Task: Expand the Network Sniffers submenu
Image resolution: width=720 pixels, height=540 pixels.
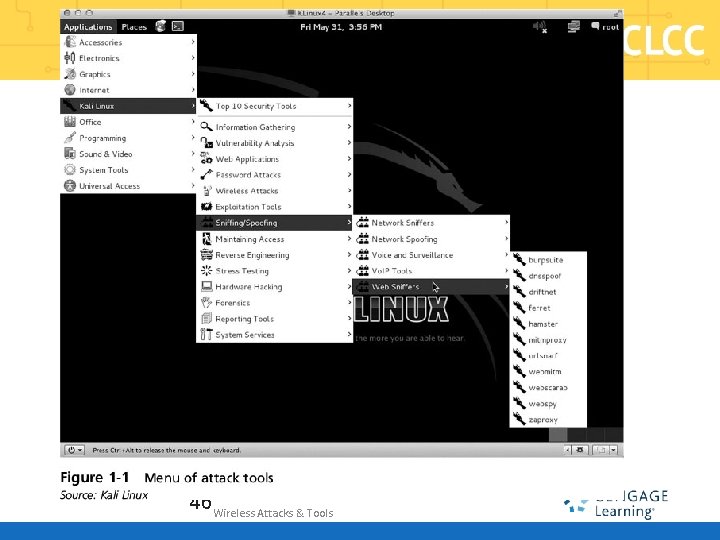Action: tap(431, 223)
